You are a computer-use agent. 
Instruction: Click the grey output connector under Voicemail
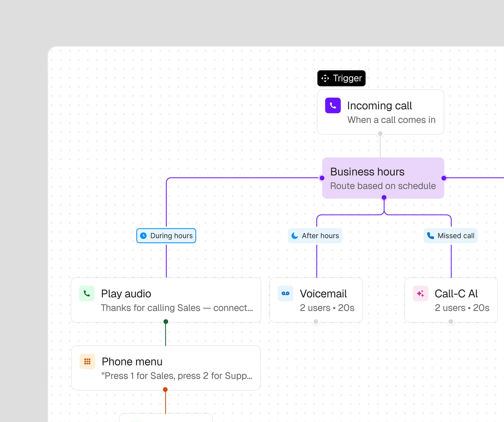316,322
